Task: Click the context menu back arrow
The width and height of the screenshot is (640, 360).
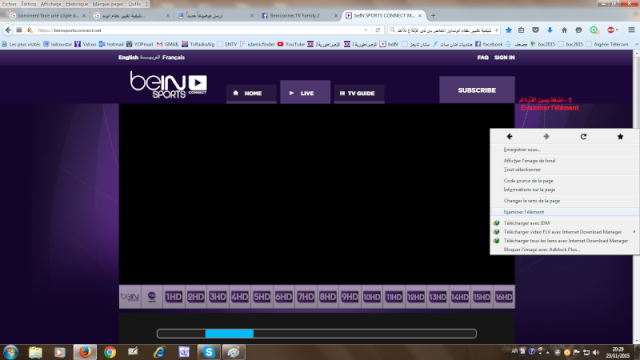Action: (x=509, y=137)
